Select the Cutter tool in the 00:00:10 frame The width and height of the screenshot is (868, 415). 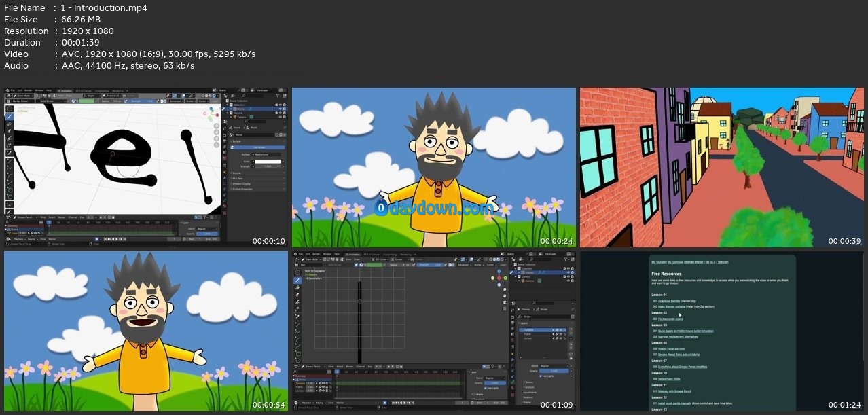(x=10, y=145)
